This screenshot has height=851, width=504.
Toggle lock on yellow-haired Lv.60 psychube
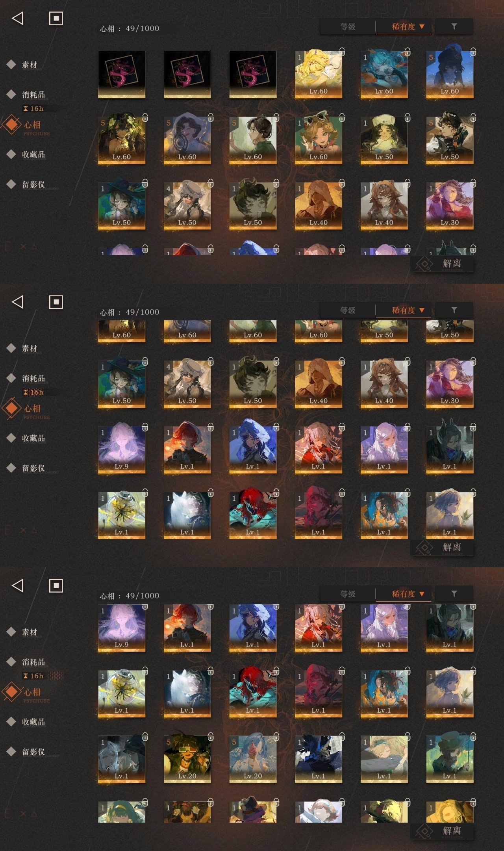[x=342, y=52]
